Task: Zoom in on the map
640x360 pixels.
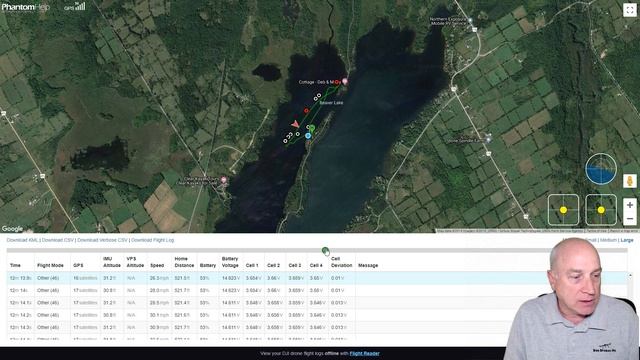Action: pos(629,205)
